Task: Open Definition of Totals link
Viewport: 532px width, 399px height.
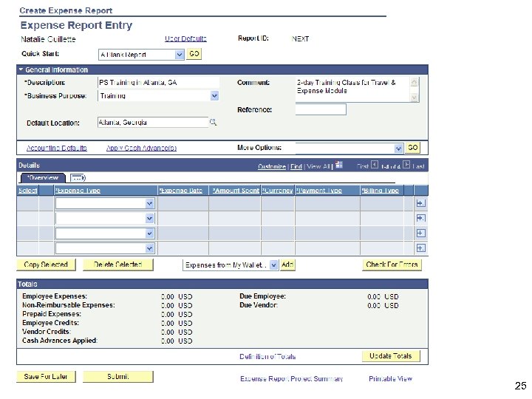Action: pyautogui.click(x=267, y=357)
